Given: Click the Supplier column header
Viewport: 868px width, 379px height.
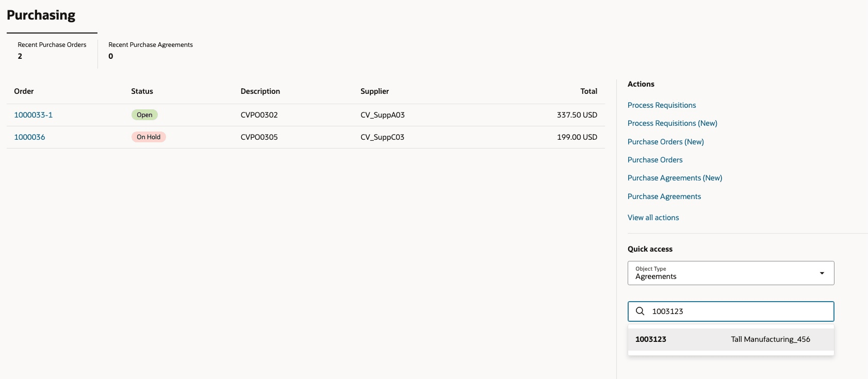Looking at the screenshot, I should pos(375,91).
